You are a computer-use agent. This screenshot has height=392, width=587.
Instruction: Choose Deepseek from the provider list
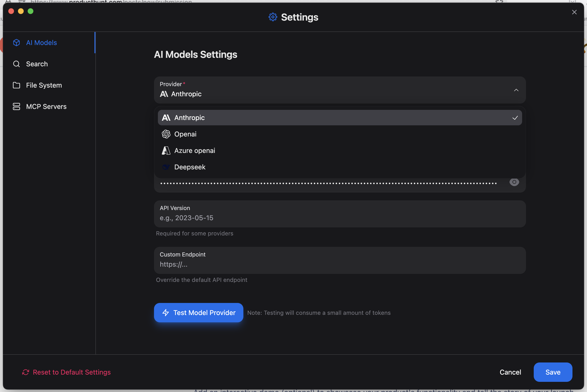tap(190, 167)
